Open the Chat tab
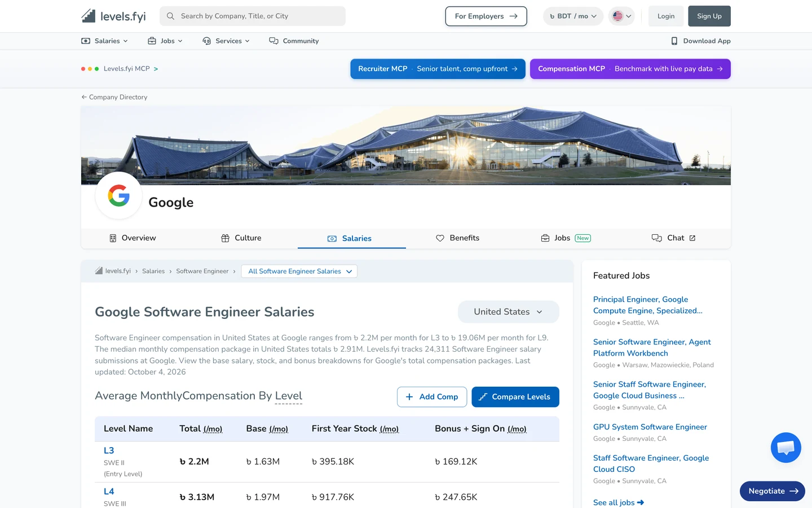Screen dimensions: 812x508 674,238
